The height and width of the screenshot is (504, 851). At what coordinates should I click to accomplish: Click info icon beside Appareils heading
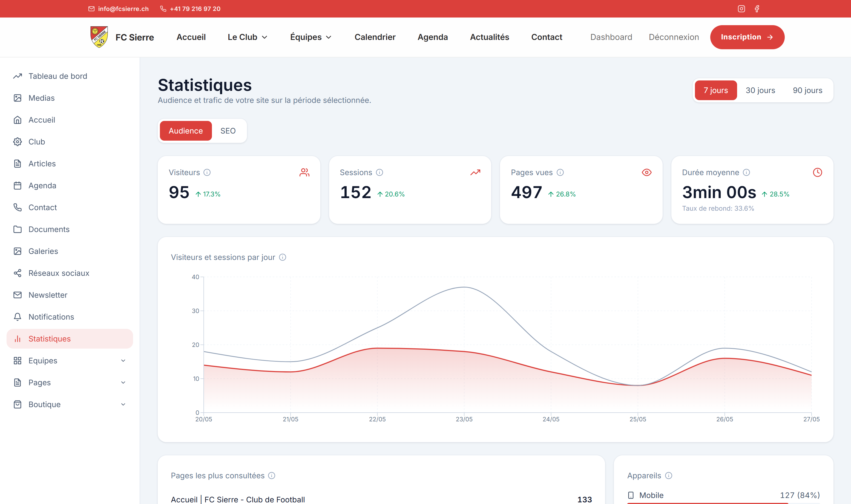click(x=668, y=476)
